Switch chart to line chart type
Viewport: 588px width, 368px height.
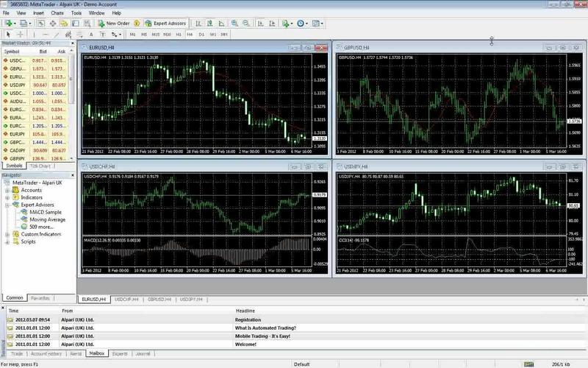pyautogui.click(x=222, y=24)
